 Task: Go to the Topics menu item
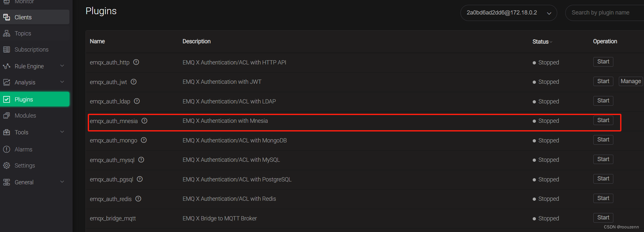(35, 33)
